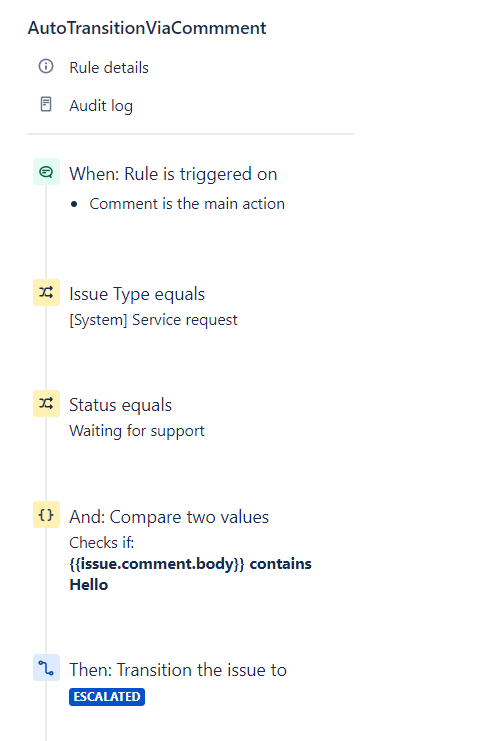The image size is (488, 741).
Task: Open Rule details
Action: coord(109,68)
